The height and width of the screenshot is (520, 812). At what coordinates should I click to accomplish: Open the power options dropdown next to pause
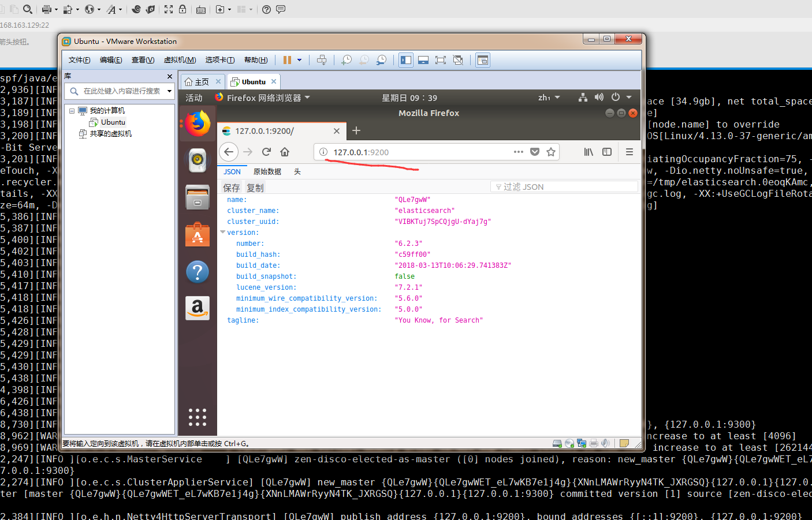[299, 60]
